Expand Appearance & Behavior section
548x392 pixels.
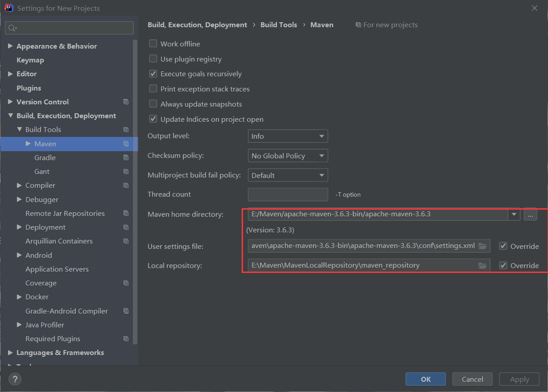click(x=10, y=46)
